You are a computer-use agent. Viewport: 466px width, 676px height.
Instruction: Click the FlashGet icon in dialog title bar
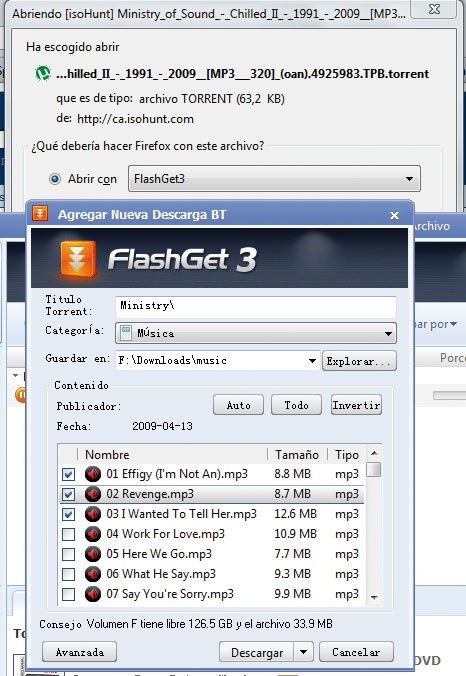(x=40, y=213)
